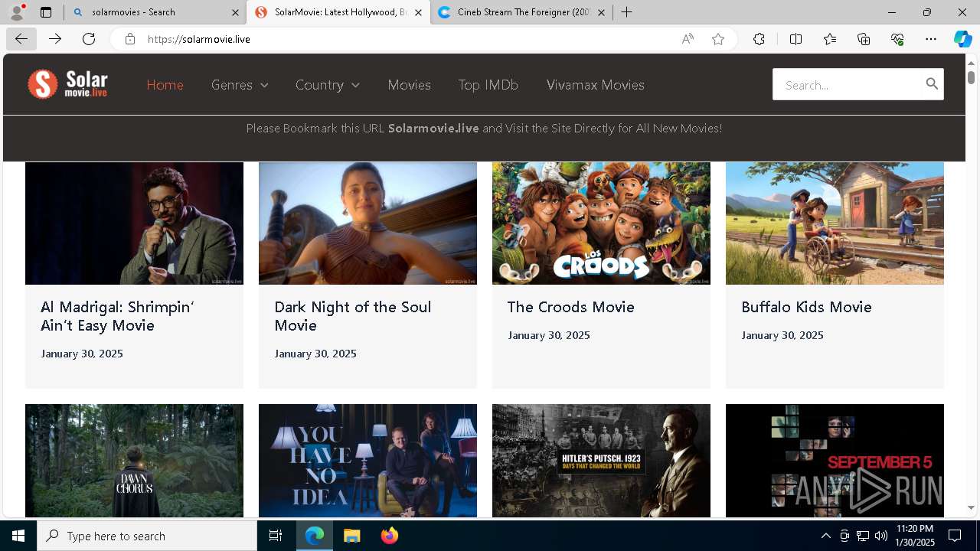Click the browser Back arrow button
The height and width of the screenshot is (551, 980).
21,39
